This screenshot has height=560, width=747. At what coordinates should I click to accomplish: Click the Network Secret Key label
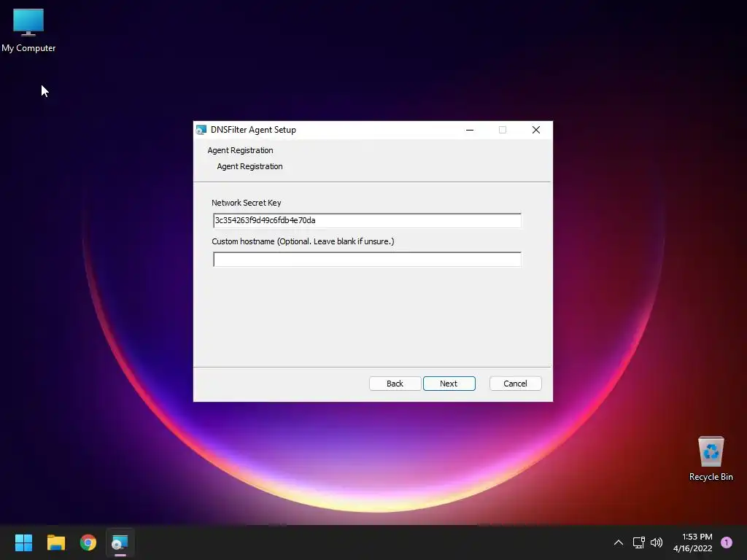pos(247,203)
